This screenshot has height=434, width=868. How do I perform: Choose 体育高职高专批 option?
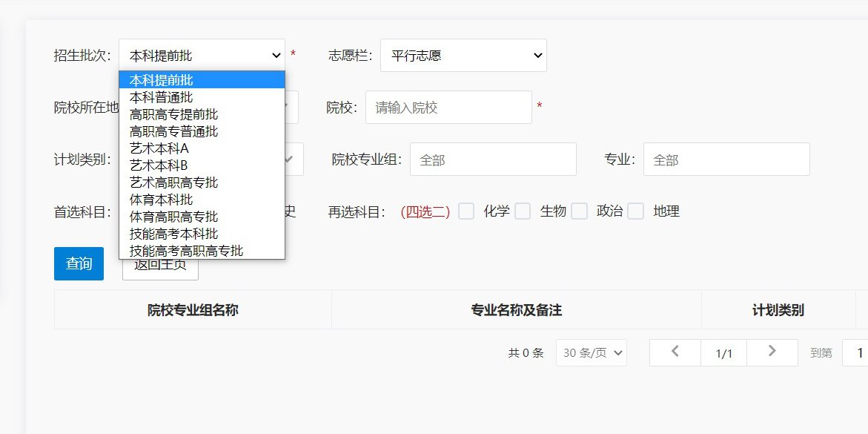pyautogui.click(x=202, y=217)
